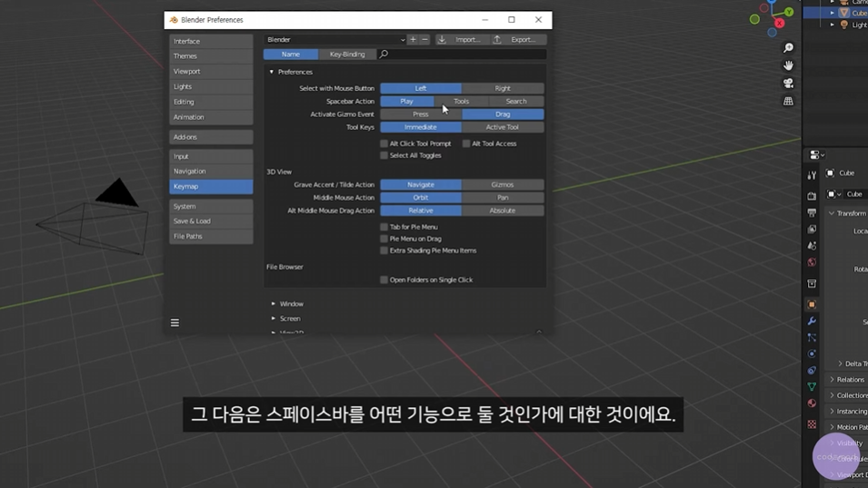Open the Object Data green triangle tab

tap(812, 387)
